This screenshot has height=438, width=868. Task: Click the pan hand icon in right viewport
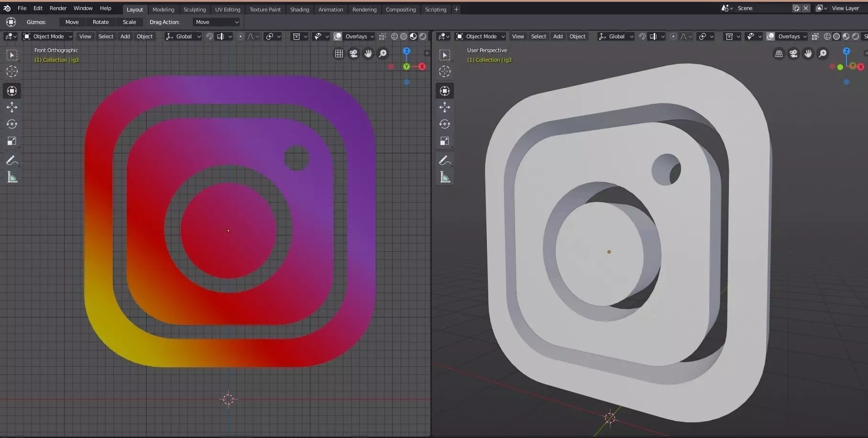click(808, 54)
